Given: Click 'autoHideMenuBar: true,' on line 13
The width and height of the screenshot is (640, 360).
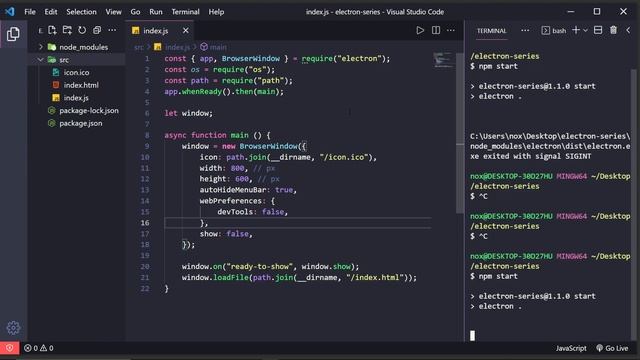Looking at the screenshot, I should (x=248, y=190).
